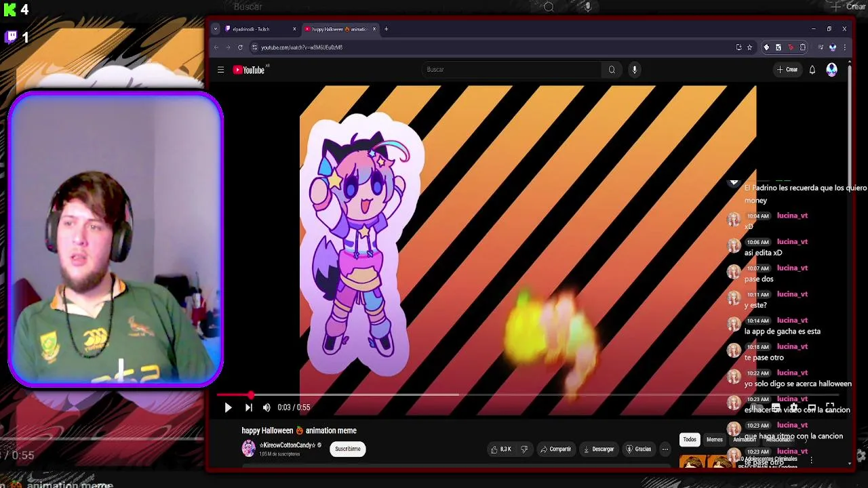The image size is (868, 488).
Task: Open the Adolescentes Criminales video thumbnail
Action: 707,461
